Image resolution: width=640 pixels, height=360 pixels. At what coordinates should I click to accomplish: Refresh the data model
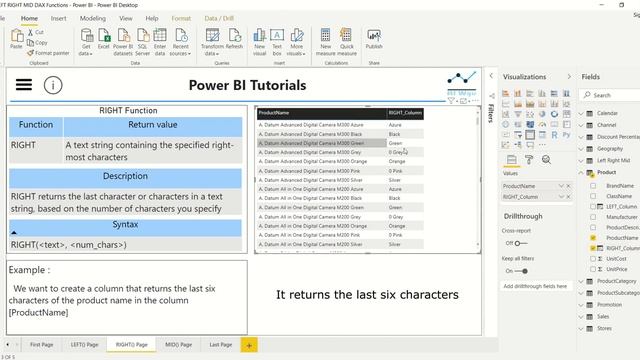234,39
